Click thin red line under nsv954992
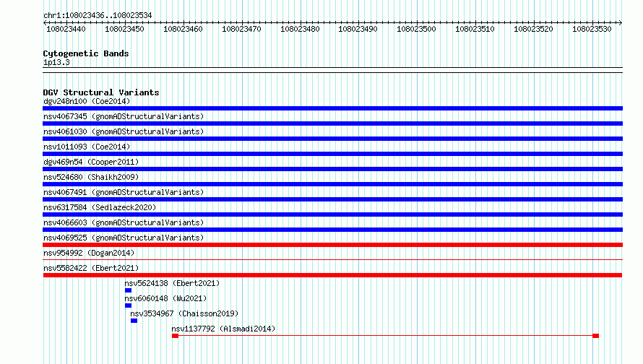Image resolution: width=643 pixels, height=364 pixels. (332, 259)
